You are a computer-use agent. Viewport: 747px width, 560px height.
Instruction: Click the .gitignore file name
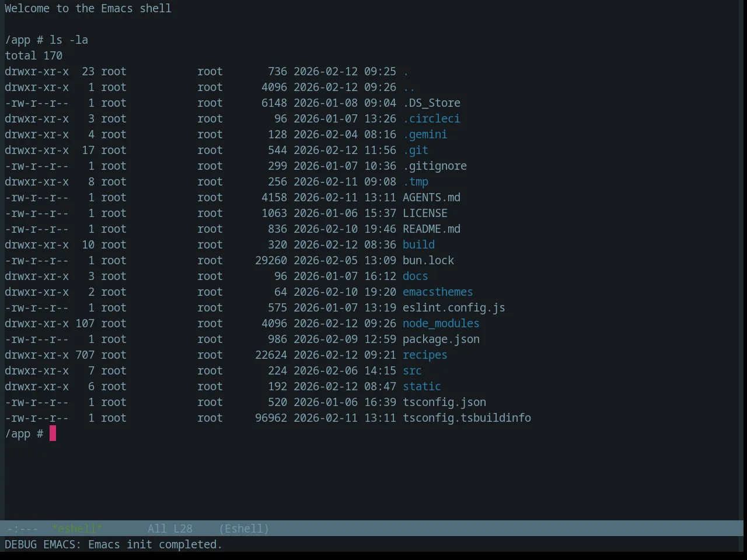[x=435, y=166]
